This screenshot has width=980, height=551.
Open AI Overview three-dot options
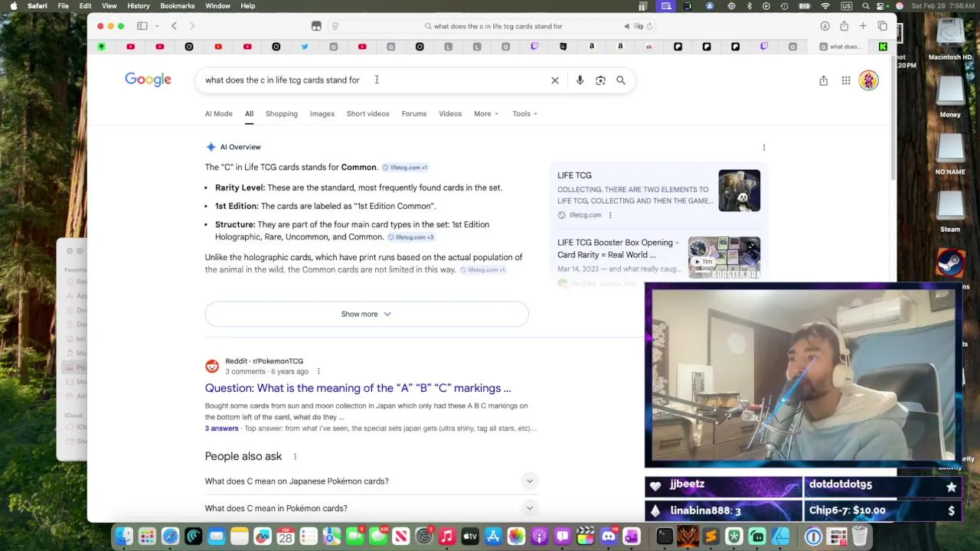click(763, 147)
